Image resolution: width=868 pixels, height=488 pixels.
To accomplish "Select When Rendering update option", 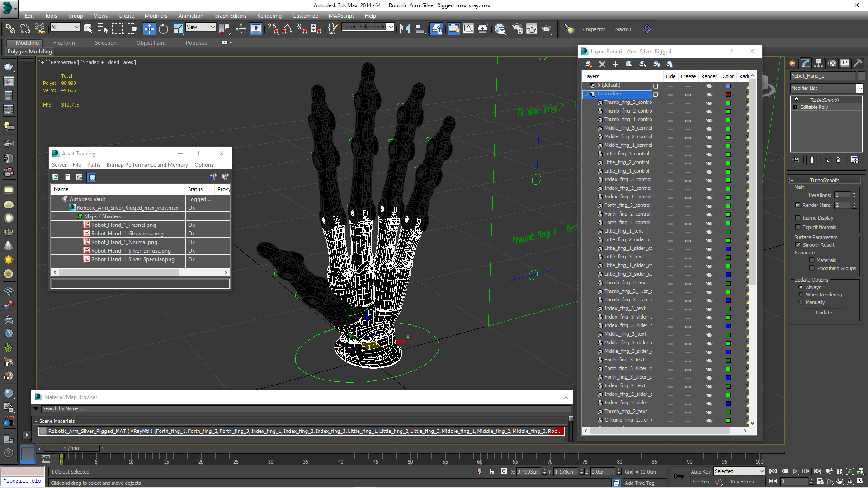I will pyautogui.click(x=801, y=295).
